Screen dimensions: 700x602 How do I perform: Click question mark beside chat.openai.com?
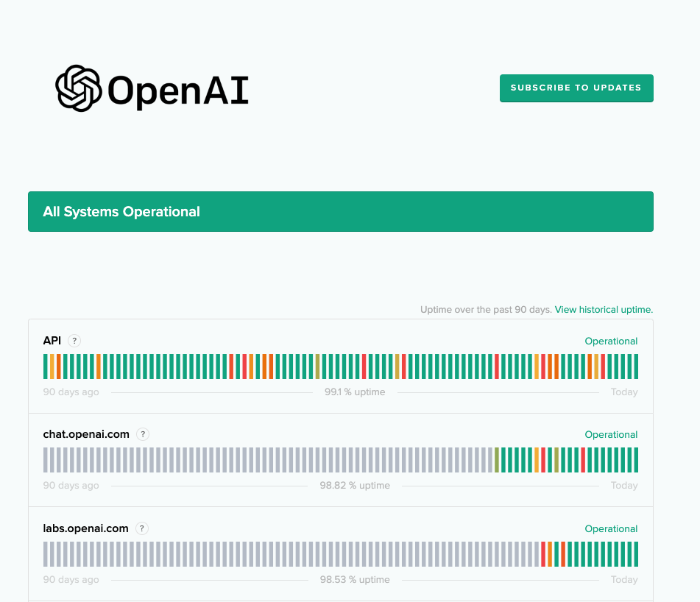click(x=143, y=434)
